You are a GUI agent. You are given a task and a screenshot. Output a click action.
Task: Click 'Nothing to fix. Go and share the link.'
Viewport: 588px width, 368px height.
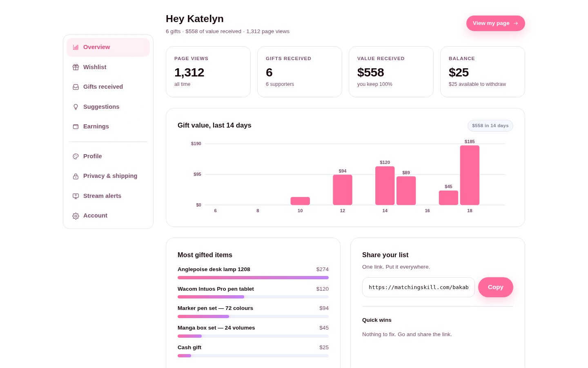[x=407, y=334]
